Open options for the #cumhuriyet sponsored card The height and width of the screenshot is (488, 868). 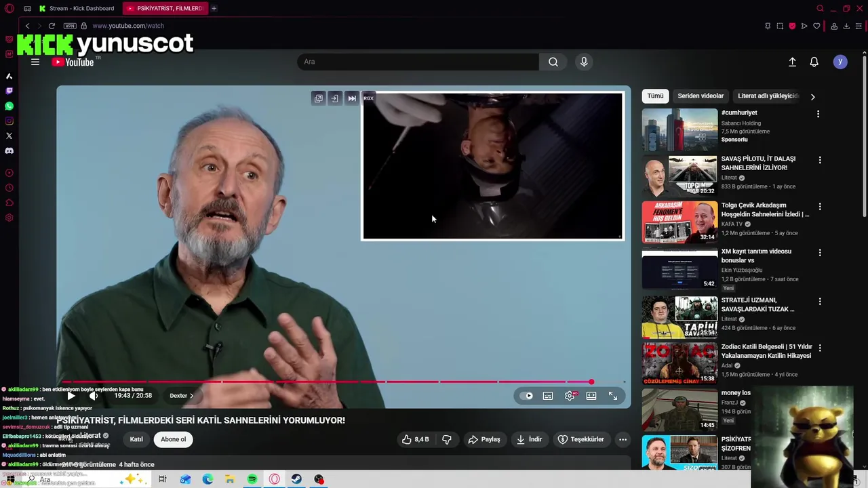coord(818,114)
